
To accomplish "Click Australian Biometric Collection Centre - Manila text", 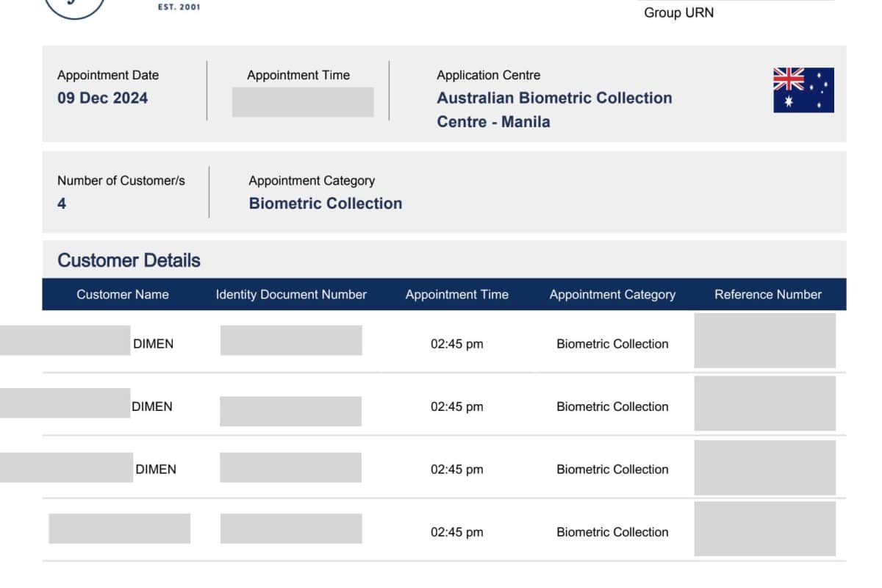I will pos(554,110).
